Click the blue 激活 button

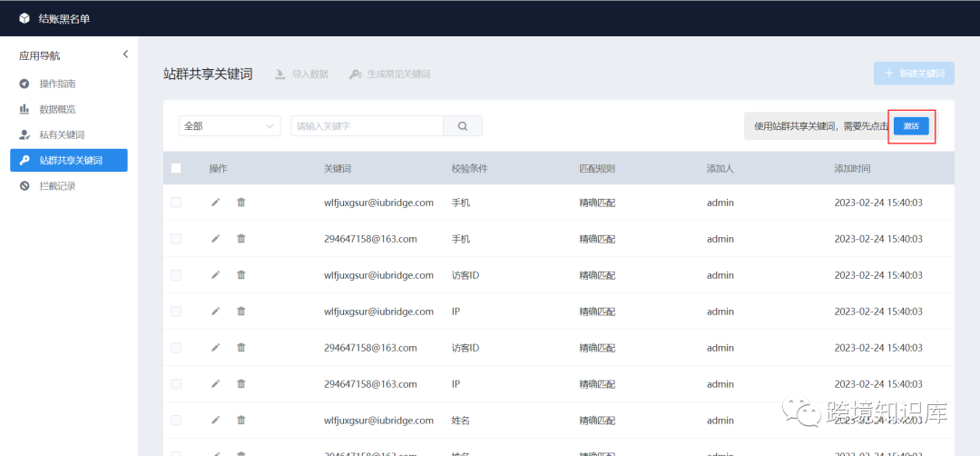point(911,126)
